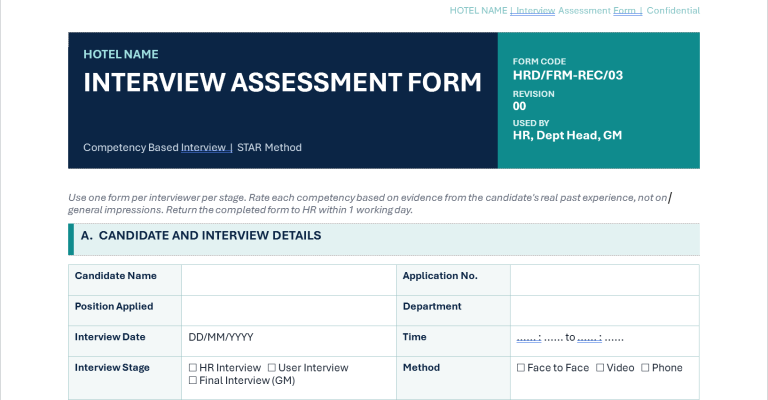Click the Interview Stage label

click(112, 368)
